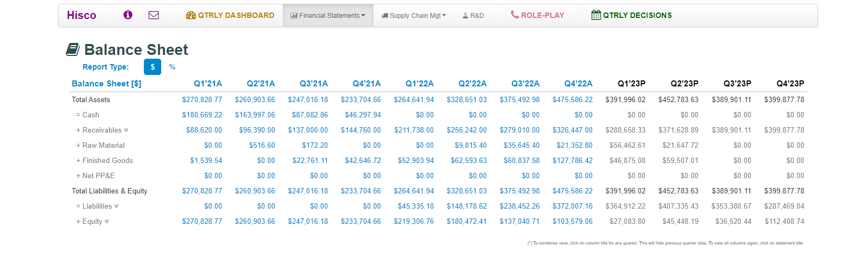The width and height of the screenshot is (868, 276).
Task: Open the Financial Statements dropdown menu
Action: coord(328,16)
